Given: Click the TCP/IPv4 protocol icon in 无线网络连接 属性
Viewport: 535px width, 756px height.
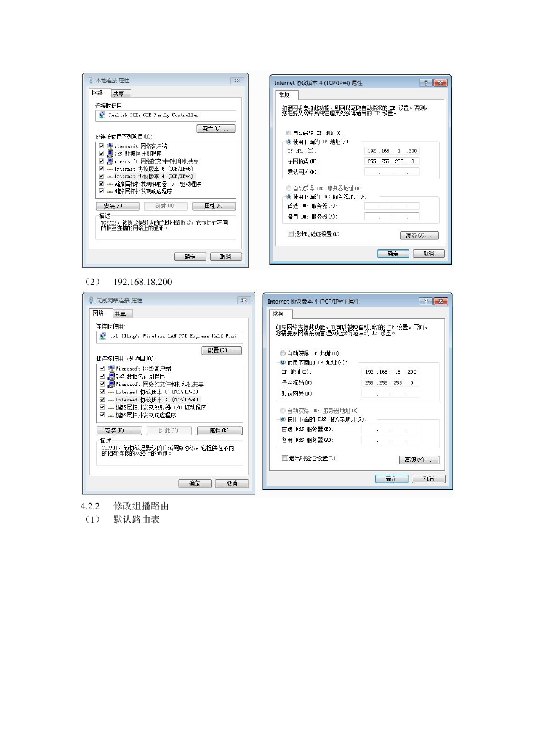Looking at the screenshot, I should coord(111,400).
